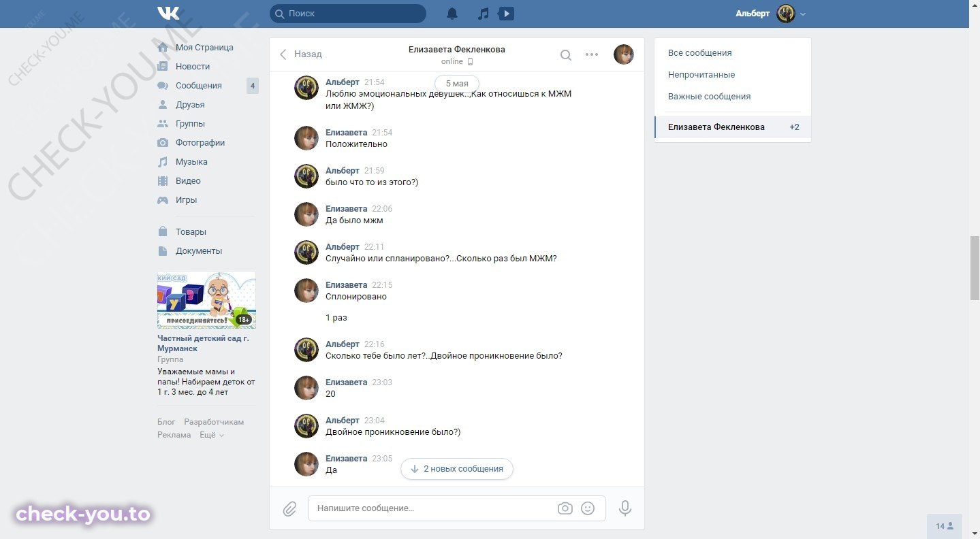
Task: Open the music note icon in header
Action: (483, 14)
